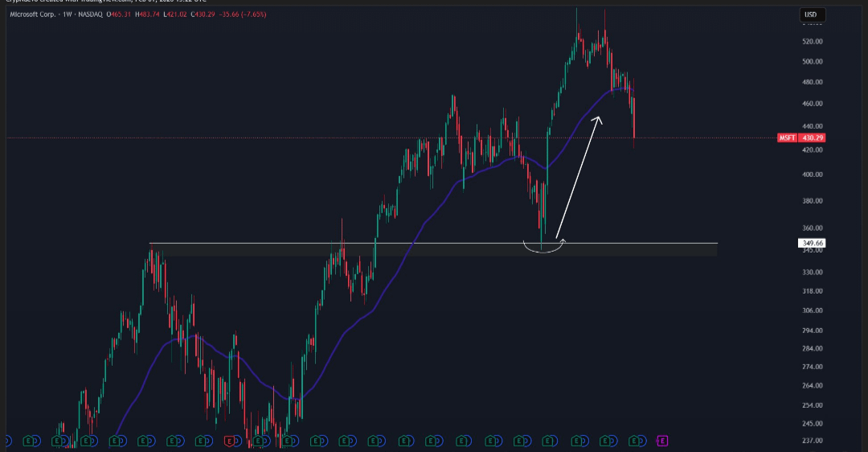Click the MSFT 430.29 price label

(801, 138)
